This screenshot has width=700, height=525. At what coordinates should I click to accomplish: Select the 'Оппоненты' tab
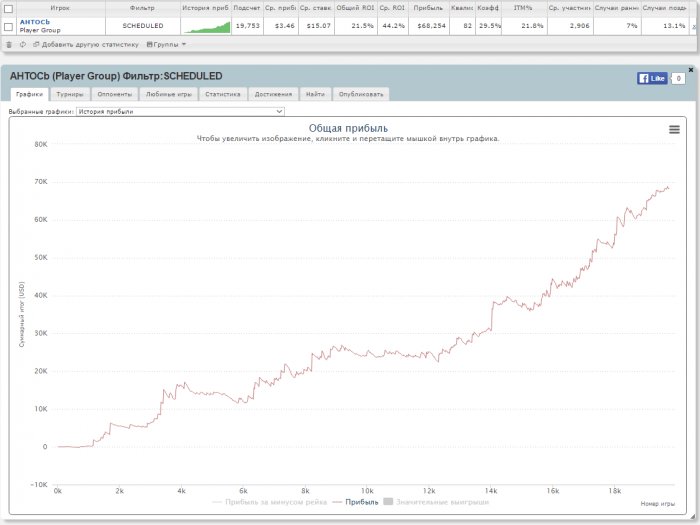(114, 94)
